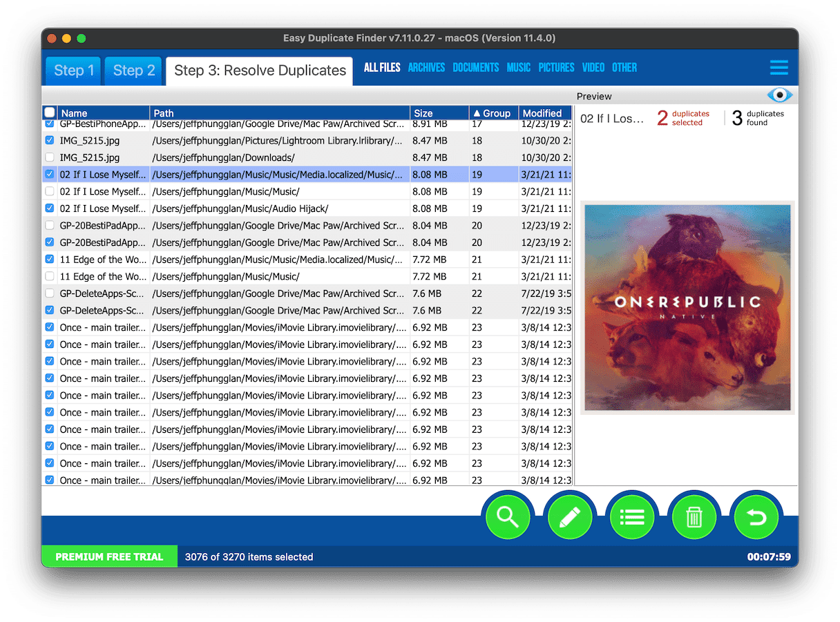The height and width of the screenshot is (622, 840).
Task: Filter results by MUSIC
Action: (518, 68)
